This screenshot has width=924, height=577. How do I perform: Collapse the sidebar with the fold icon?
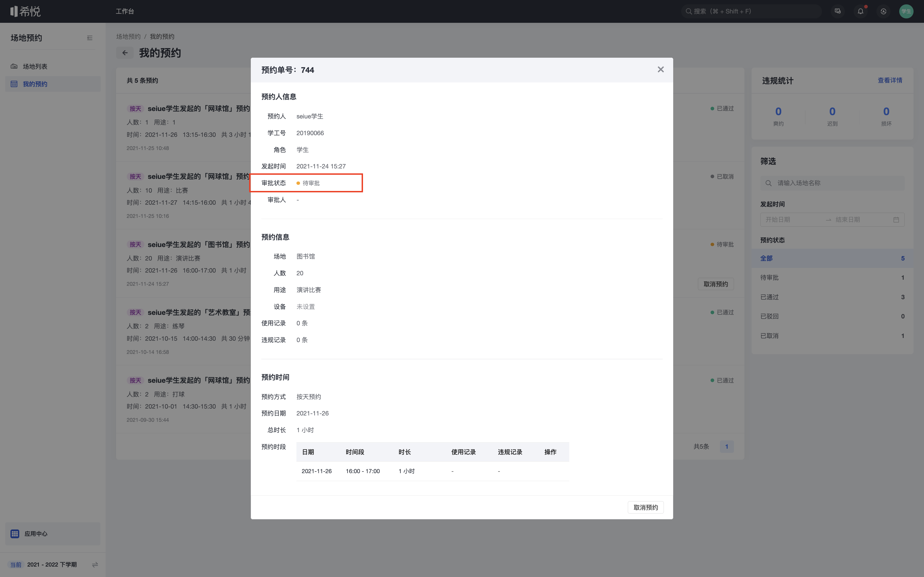90,38
